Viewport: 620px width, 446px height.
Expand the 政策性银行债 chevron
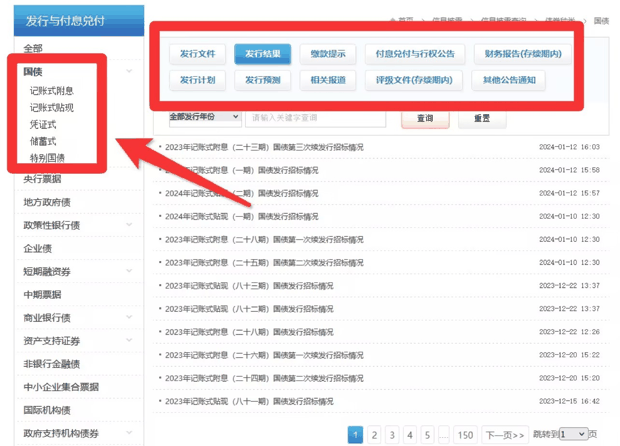[129, 225]
